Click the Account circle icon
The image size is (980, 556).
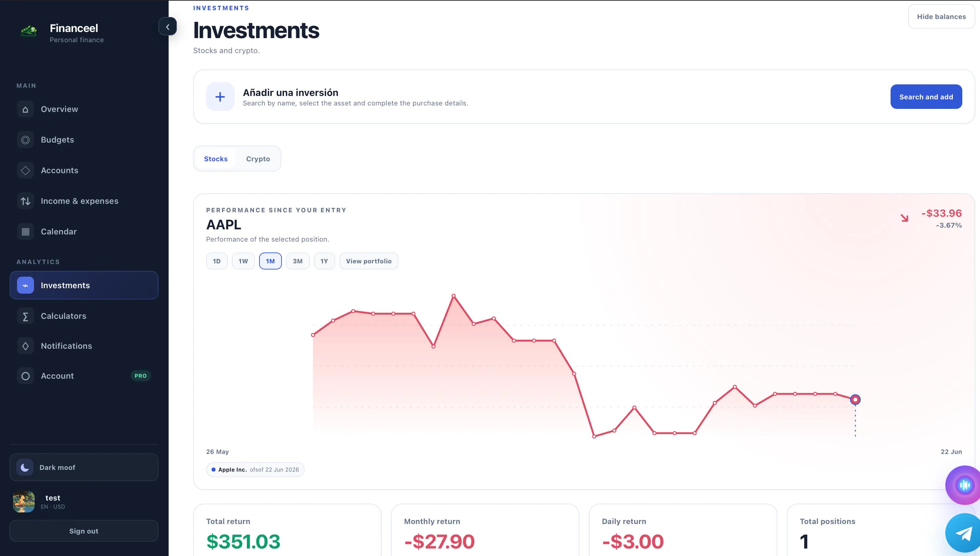pyautogui.click(x=25, y=376)
